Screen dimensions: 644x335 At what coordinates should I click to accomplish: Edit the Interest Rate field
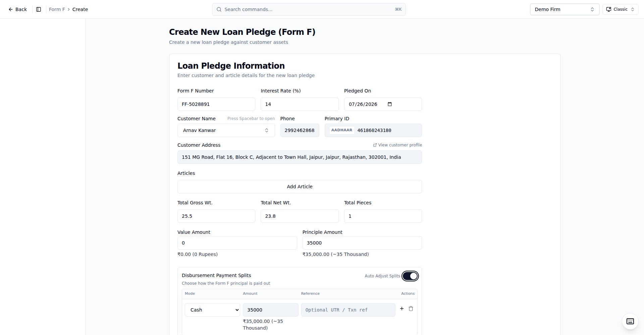[x=300, y=104]
